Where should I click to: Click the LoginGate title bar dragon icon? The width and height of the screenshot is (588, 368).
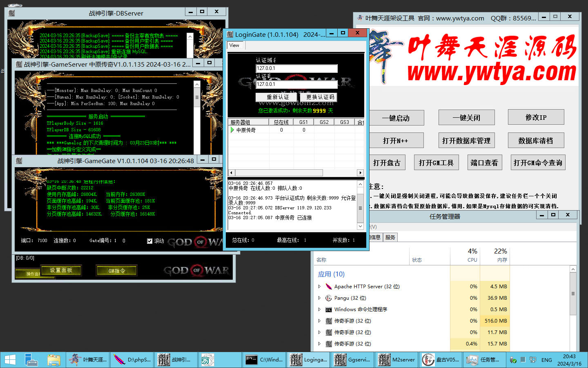click(x=230, y=34)
